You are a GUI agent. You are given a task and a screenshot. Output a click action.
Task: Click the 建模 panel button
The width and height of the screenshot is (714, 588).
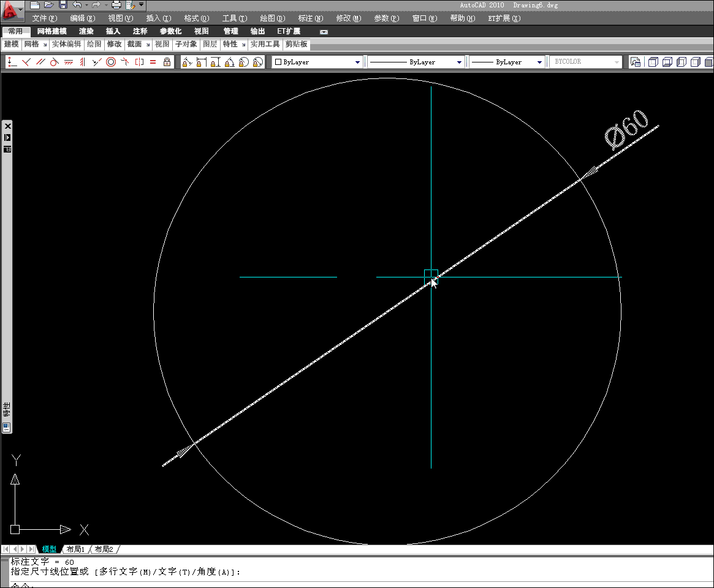coord(12,44)
